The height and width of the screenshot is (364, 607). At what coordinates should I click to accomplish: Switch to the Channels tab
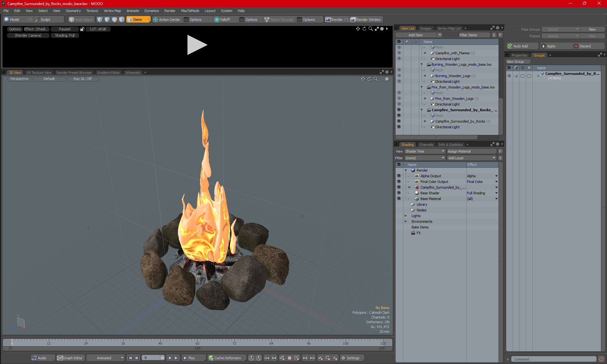[x=426, y=145]
